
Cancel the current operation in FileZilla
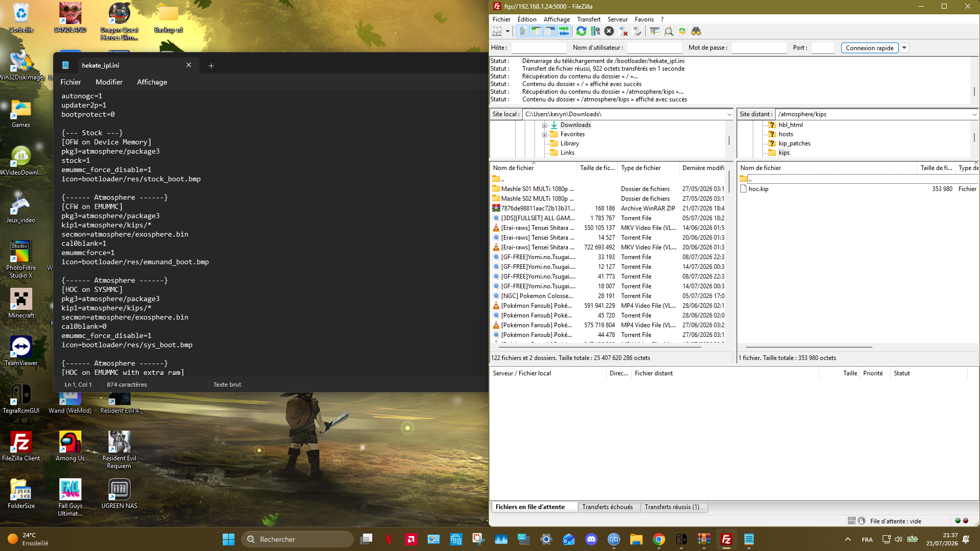609,31
